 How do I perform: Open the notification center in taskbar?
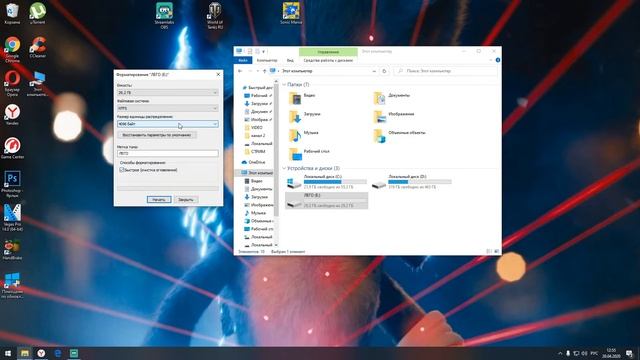pyautogui.click(x=629, y=353)
